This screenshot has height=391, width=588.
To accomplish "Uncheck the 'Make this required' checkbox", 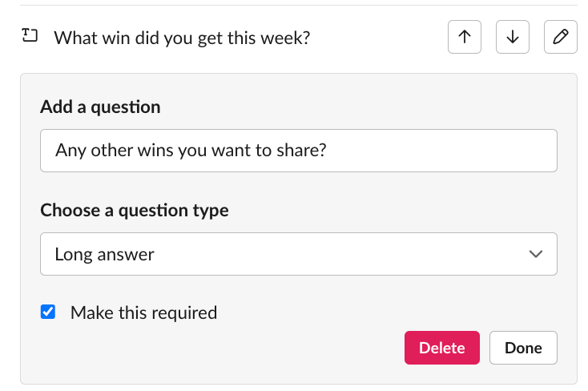I will coord(48,312).
